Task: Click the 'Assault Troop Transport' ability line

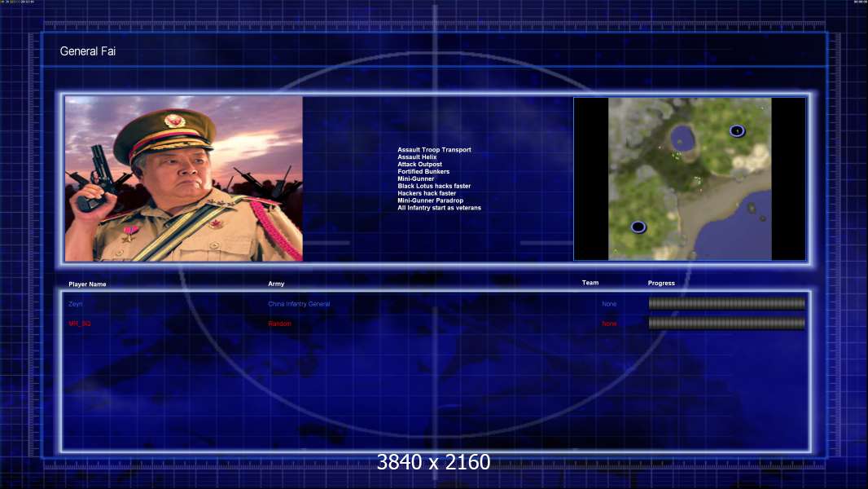Action: point(434,149)
